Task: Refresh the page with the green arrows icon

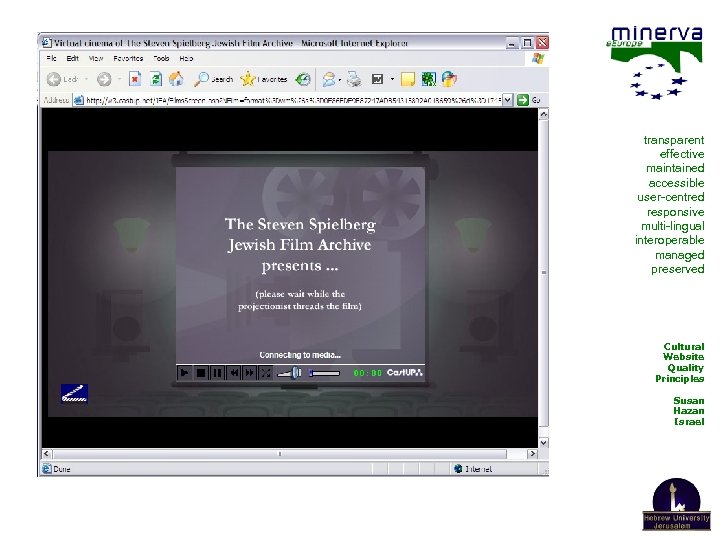Action: click(156, 79)
